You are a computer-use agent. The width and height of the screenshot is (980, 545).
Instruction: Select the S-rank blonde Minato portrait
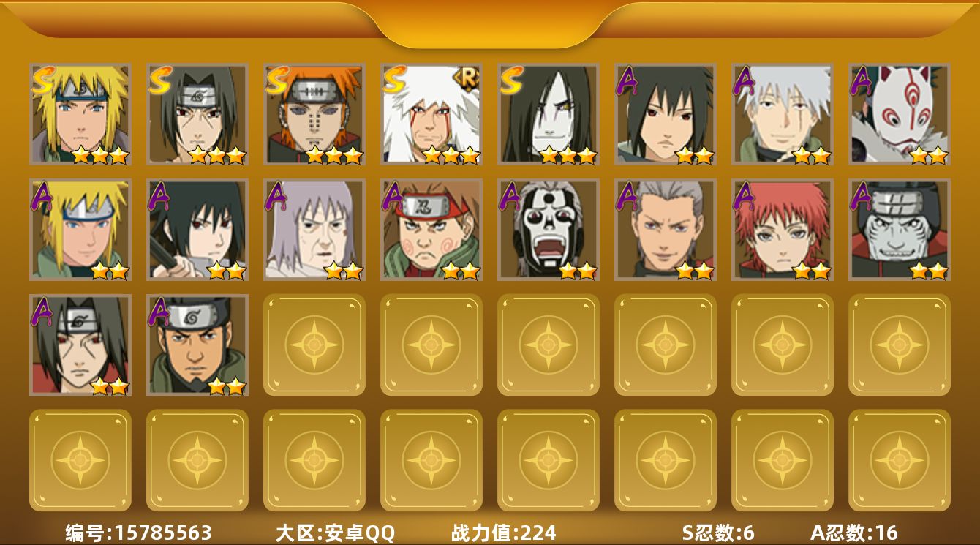click(80, 114)
